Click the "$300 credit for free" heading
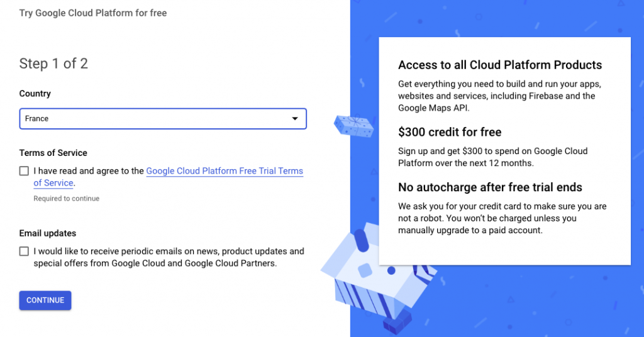Image resolution: width=644 pixels, height=337 pixels. pyautogui.click(x=450, y=132)
